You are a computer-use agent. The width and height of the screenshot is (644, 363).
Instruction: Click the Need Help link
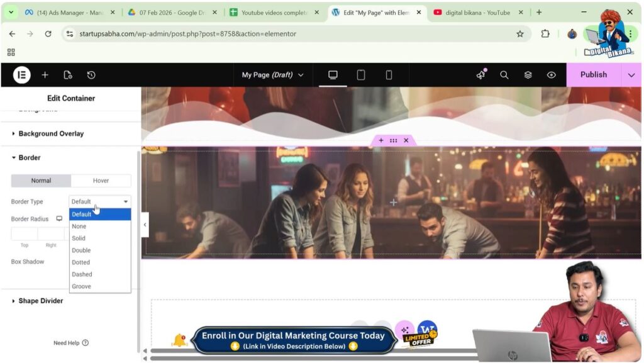(70, 343)
